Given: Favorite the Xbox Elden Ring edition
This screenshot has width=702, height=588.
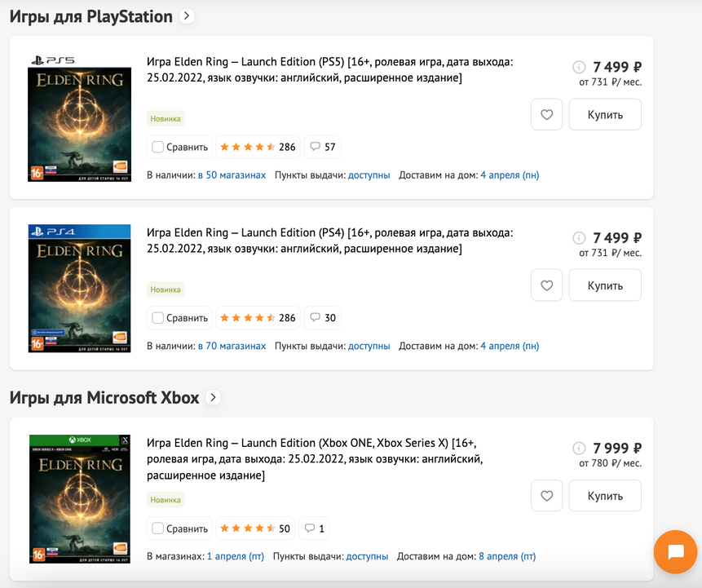Looking at the screenshot, I should [x=546, y=496].
